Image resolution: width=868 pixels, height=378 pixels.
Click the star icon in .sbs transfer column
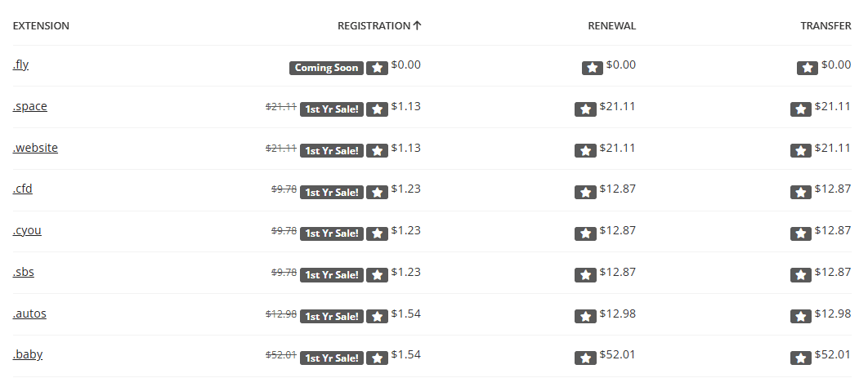(801, 274)
